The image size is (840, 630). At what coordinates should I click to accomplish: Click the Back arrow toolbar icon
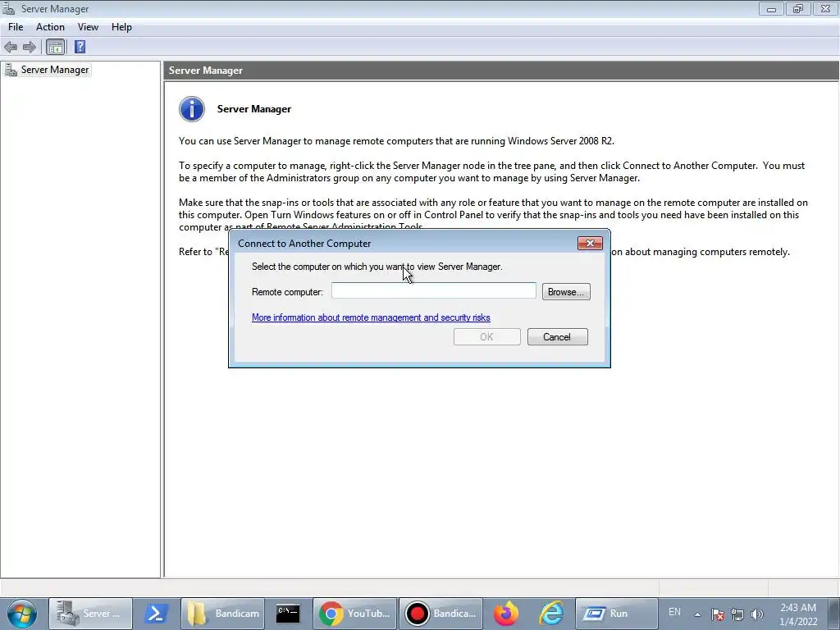(11, 47)
